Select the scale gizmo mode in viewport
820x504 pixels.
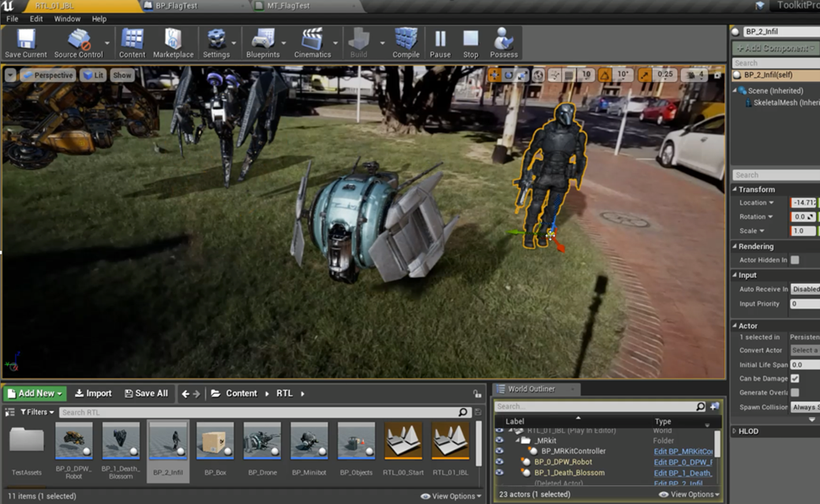pyautogui.click(x=522, y=75)
